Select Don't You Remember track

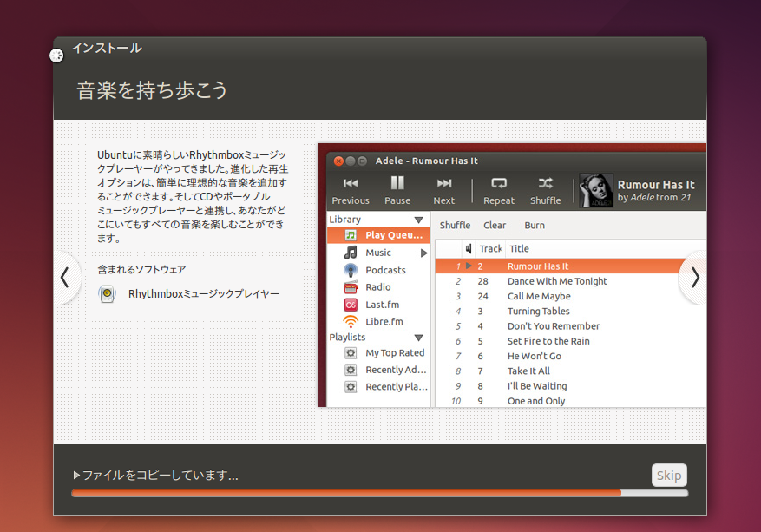click(x=570, y=326)
